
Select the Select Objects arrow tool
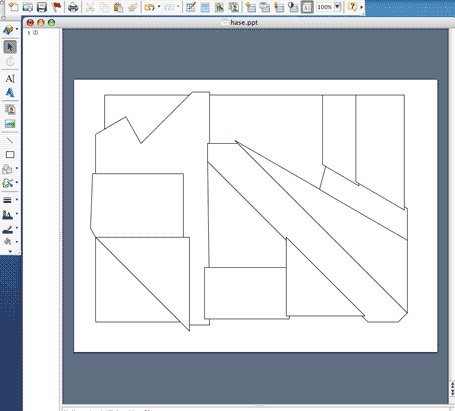[x=10, y=47]
